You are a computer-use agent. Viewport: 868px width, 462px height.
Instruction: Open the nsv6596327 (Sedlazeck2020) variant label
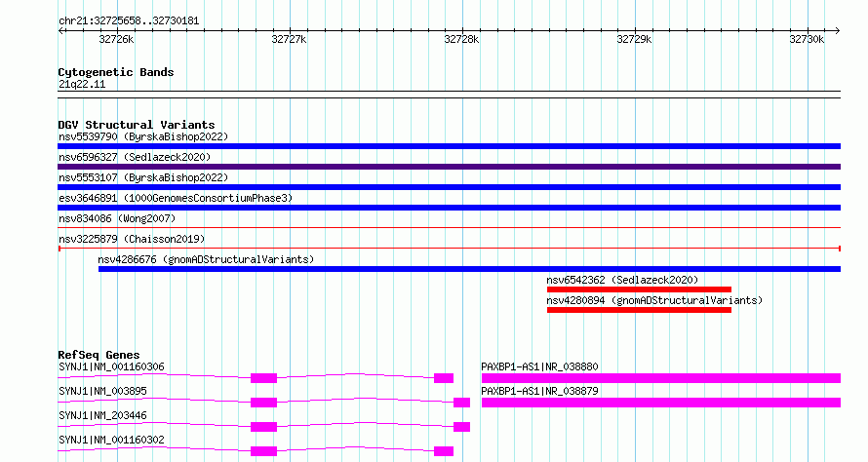[135, 157]
